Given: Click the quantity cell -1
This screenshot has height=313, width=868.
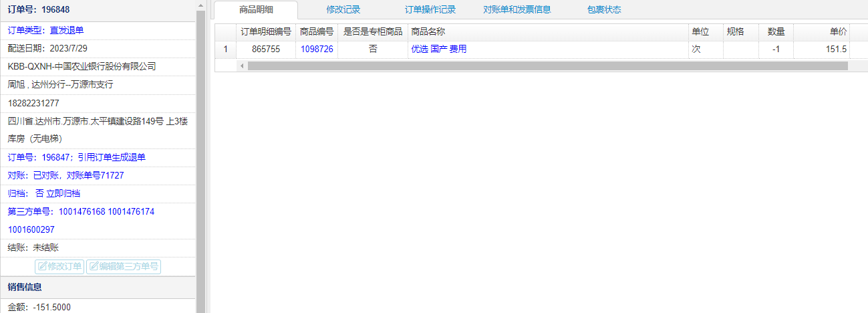Looking at the screenshot, I should (776, 49).
